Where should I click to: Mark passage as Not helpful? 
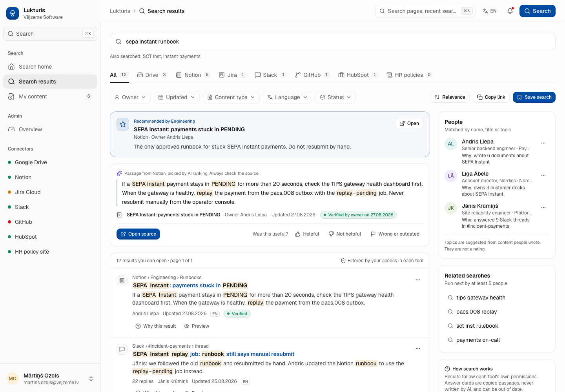tap(345, 234)
